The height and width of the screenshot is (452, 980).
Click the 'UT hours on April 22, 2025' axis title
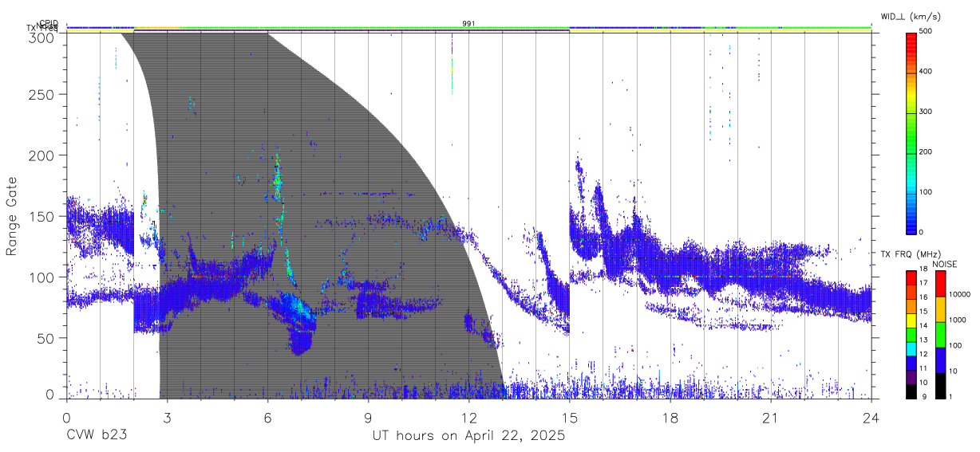(468, 436)
